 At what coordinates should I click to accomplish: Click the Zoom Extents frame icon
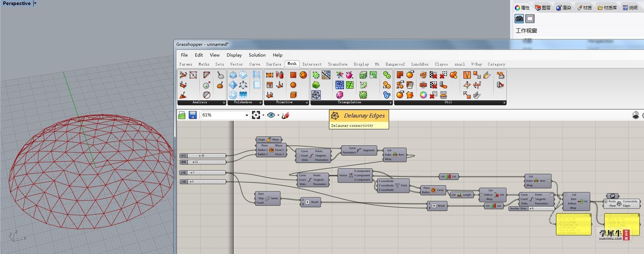pyautogui.click(x=256, y=115)
